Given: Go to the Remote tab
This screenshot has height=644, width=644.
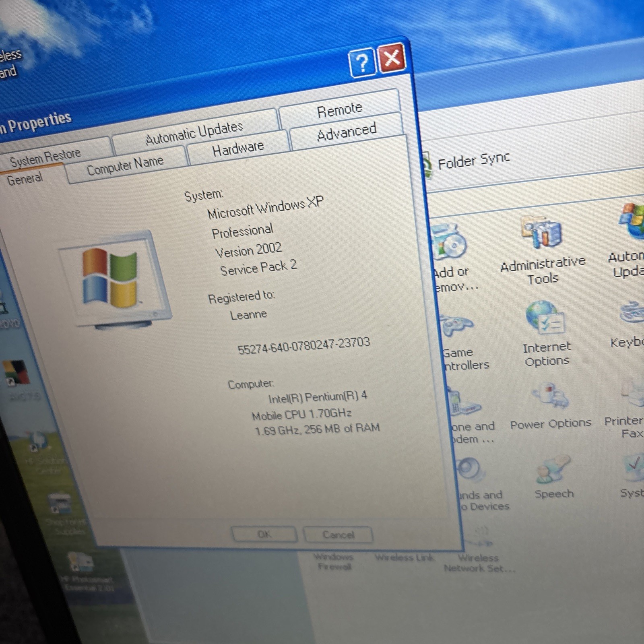Looking at the screenshot, I should [x=339, y=109].
